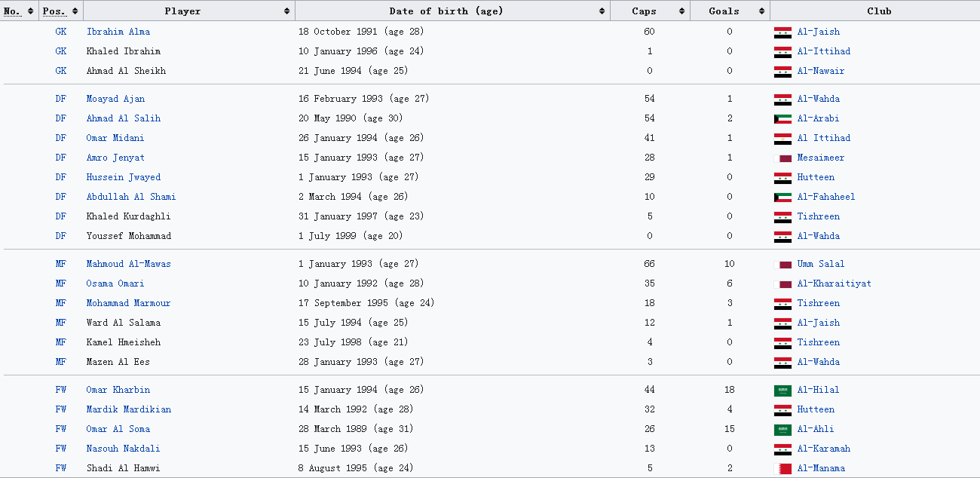The width and height of the screenshot is (980, 478).
Task: Click the Qatar flag beside Mesaimeer
Action: tap(782, 158)
